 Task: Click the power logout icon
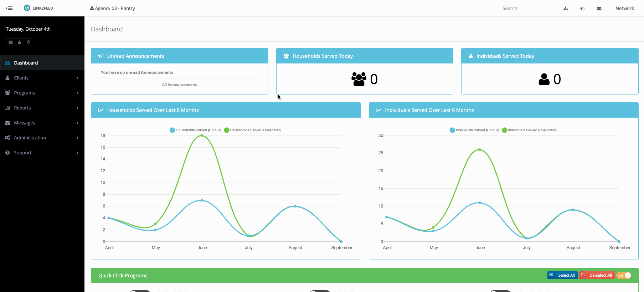tap(29, 42)
